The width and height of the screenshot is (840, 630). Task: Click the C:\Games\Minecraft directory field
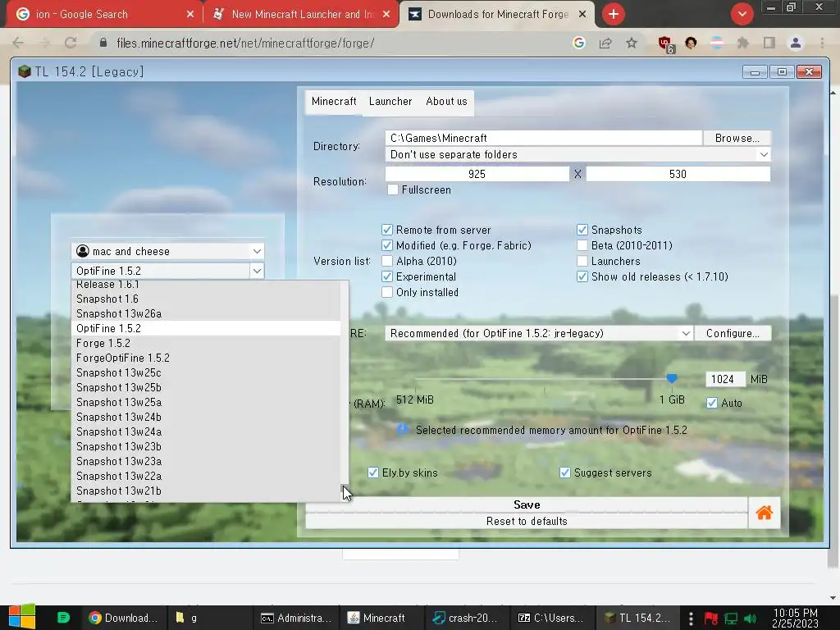coord(543,138)
